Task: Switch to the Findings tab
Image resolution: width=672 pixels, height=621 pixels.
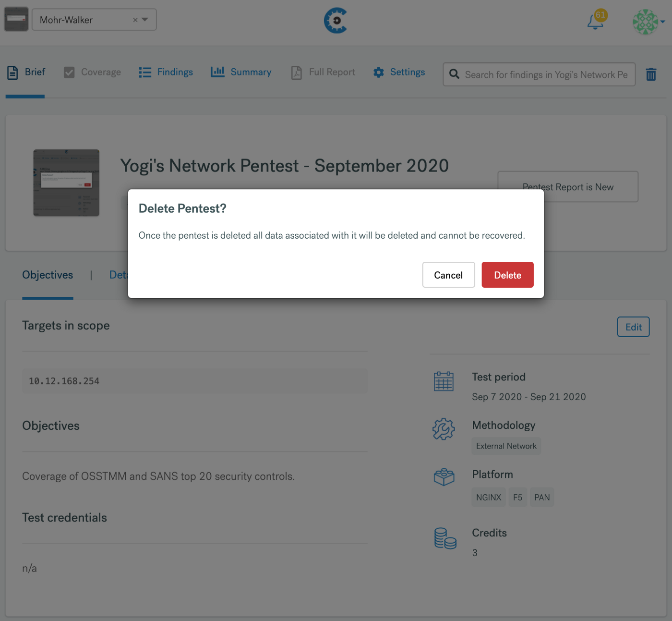Action: point(166,72)
